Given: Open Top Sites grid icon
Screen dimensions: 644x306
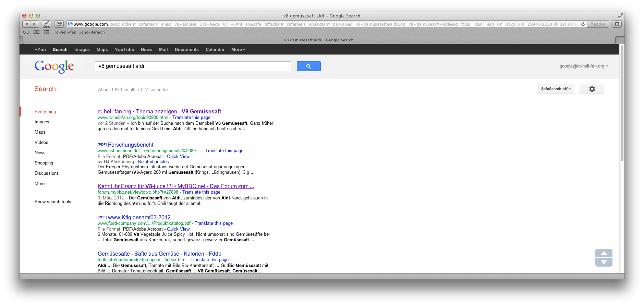Looking at the screenshot, I should (x=47, y=32).
